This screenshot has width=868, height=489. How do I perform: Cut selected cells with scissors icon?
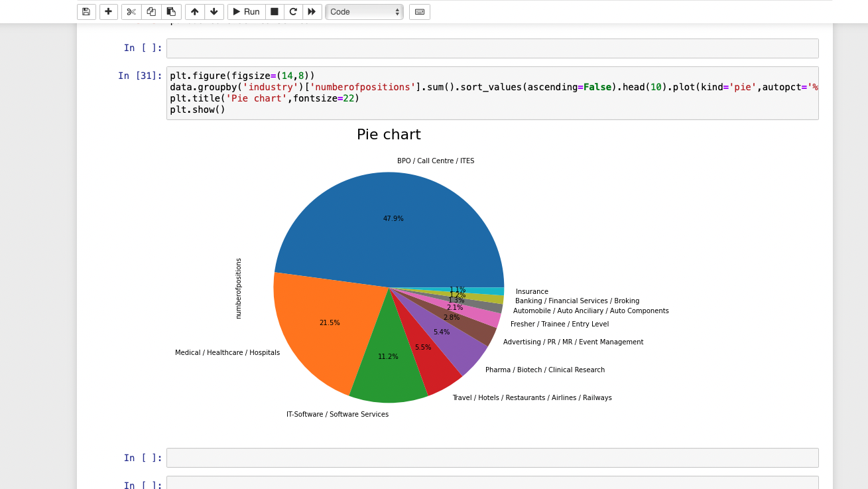tap(131, 12)
